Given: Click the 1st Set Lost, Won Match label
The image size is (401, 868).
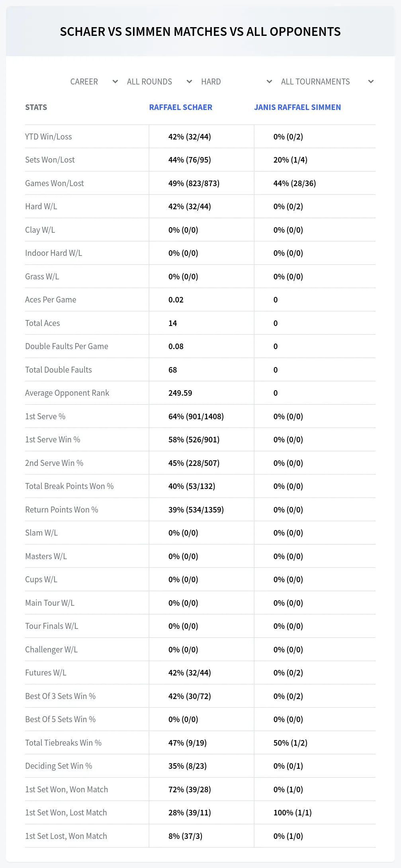Looking at the screenshot, I should (x=66, y=836).
